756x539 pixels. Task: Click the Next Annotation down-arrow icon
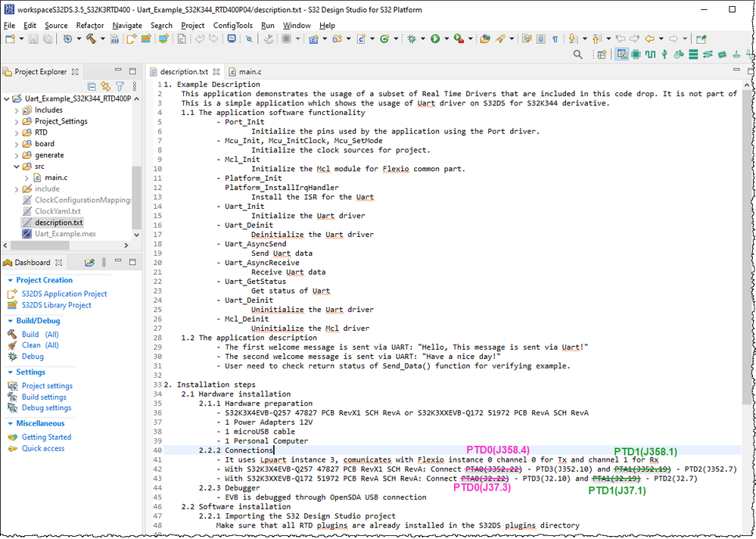pyautogui.click(x=572, y=39)
